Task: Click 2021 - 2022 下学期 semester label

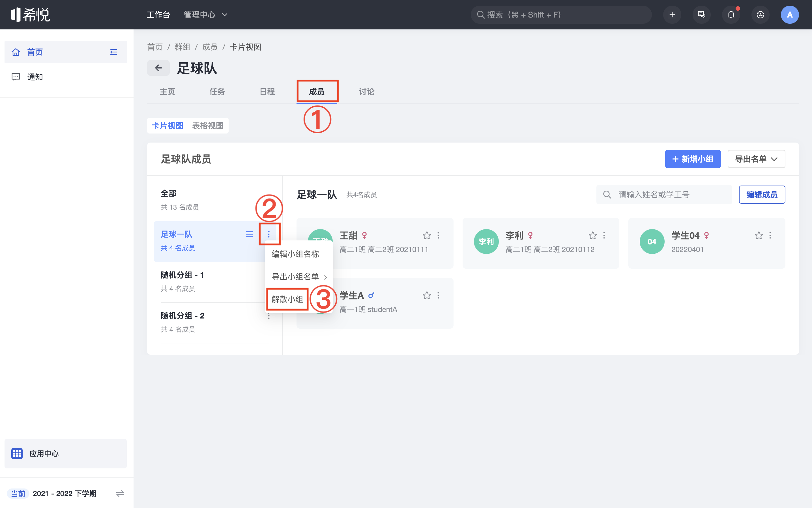Action: click(x=65, y=493)
